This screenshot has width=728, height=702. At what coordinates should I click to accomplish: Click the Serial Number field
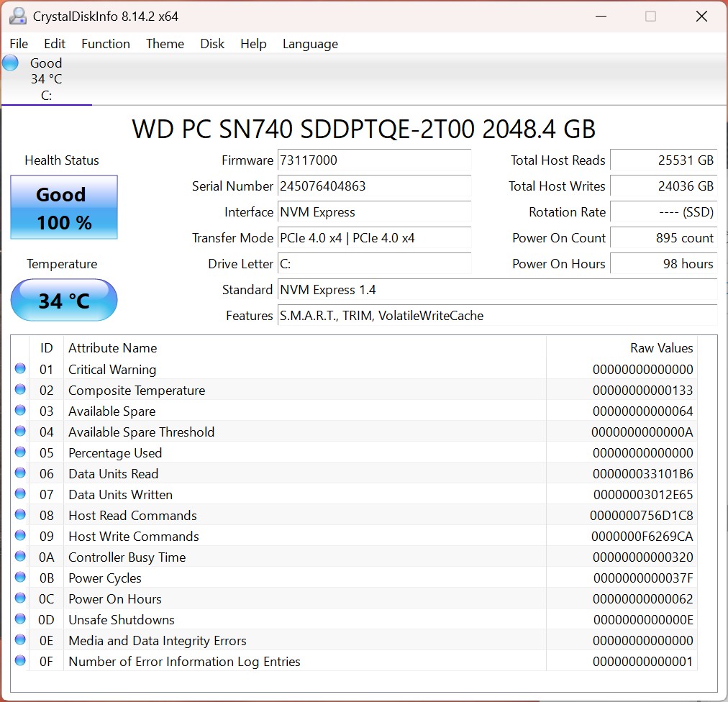(374, 186)
